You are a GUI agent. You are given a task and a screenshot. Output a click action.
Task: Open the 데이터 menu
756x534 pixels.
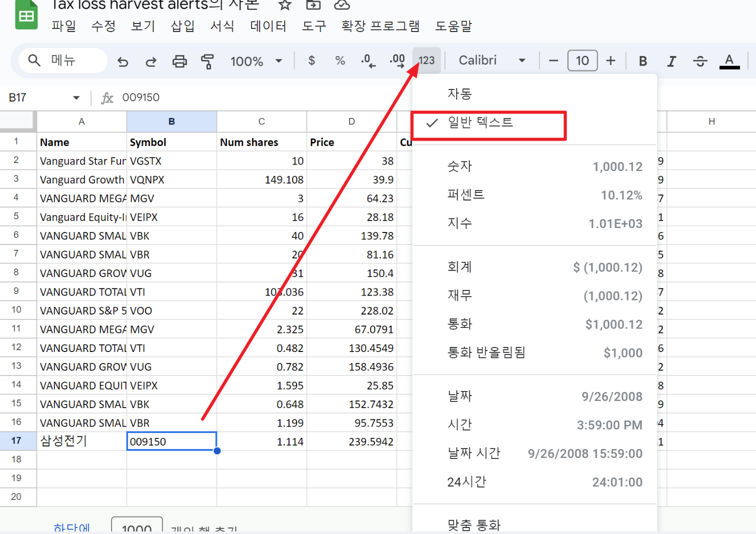268,26
